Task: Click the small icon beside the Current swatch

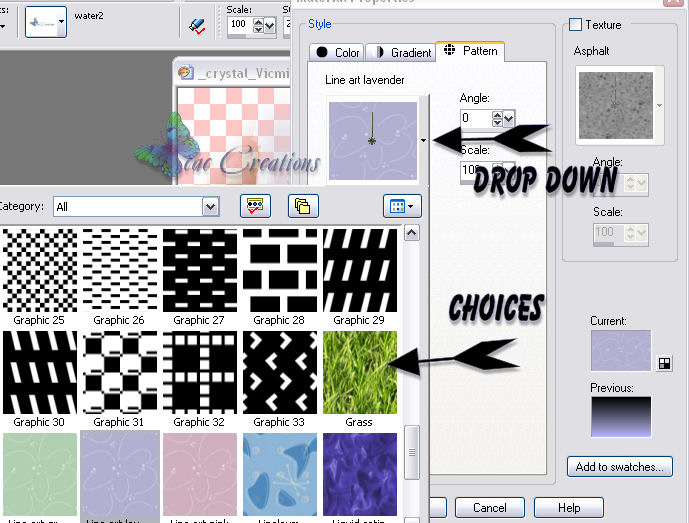Action: pos(664,363)
